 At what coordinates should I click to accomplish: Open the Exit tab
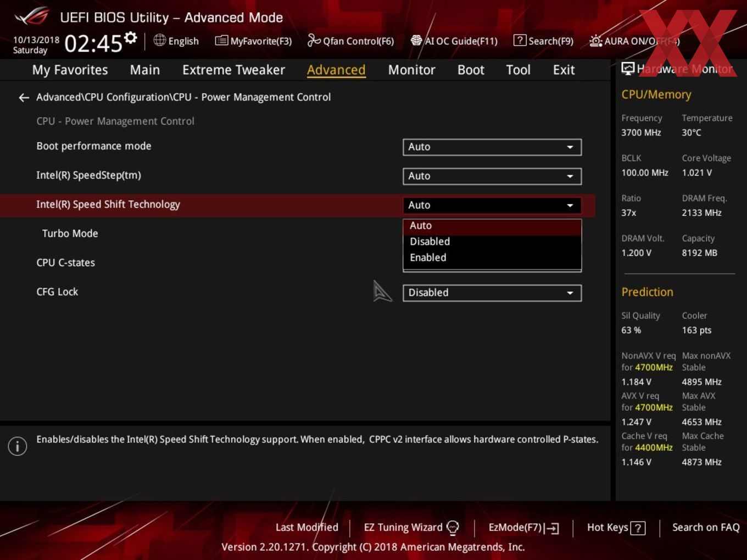[x=564, y=70]
